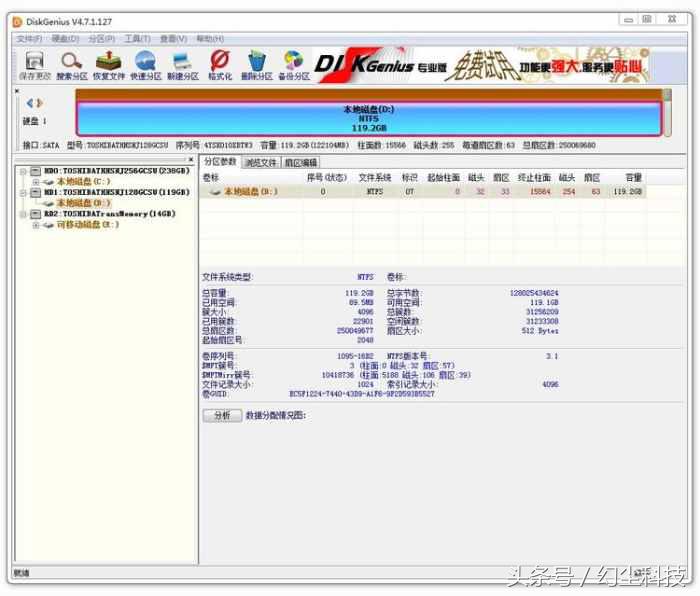Click the 119.2GB capacity cell in table

(628, 192)
